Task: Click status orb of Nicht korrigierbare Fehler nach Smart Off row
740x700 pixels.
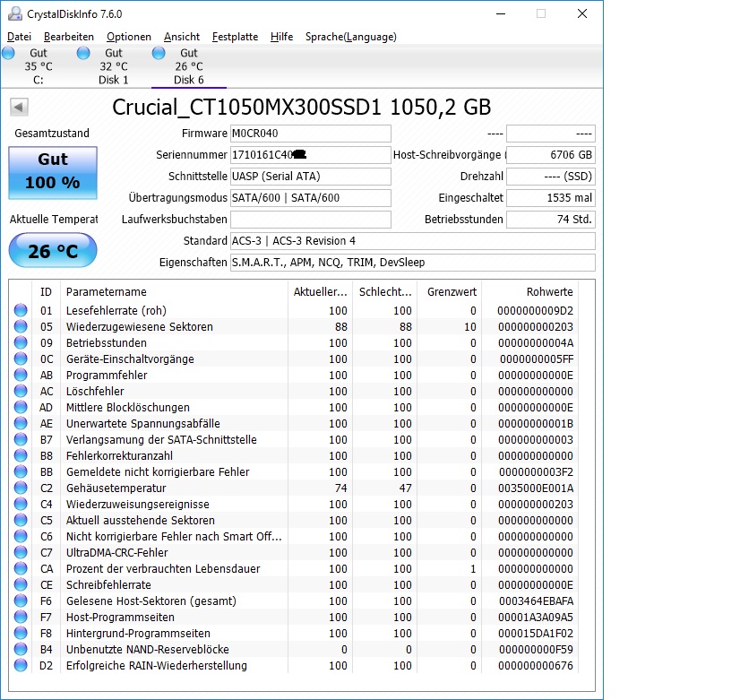Action: 21,536
